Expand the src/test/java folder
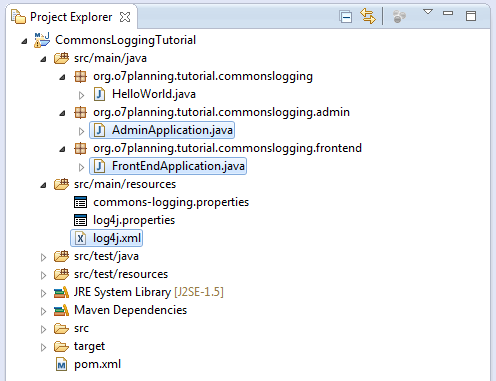Screen dimensions: 496x381 coord(43,257)
